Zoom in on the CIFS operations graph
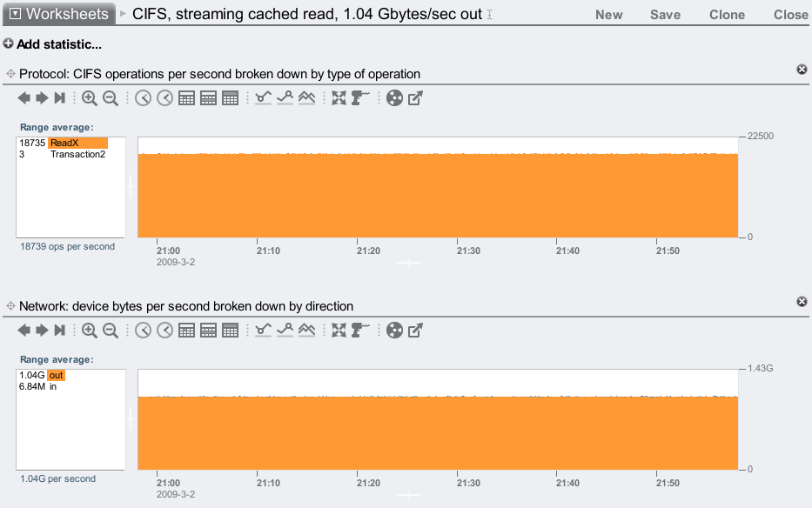This screenshot has width=812, height=508. click(90, 98)
